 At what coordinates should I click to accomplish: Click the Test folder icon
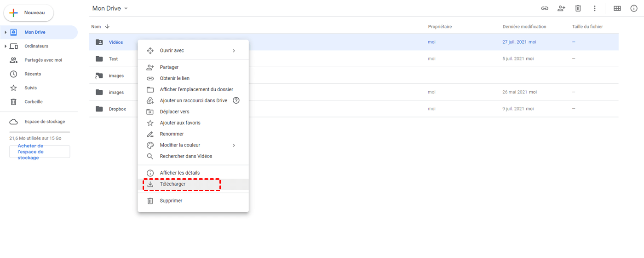99,59
